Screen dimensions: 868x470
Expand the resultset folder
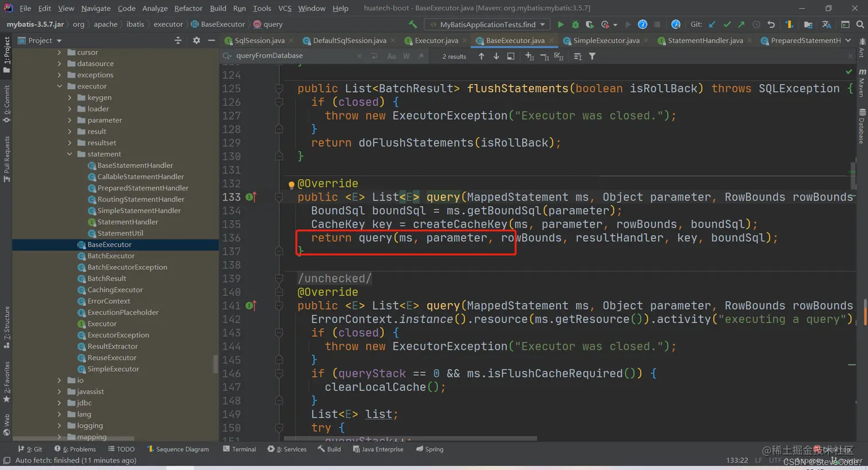point(70,142)
